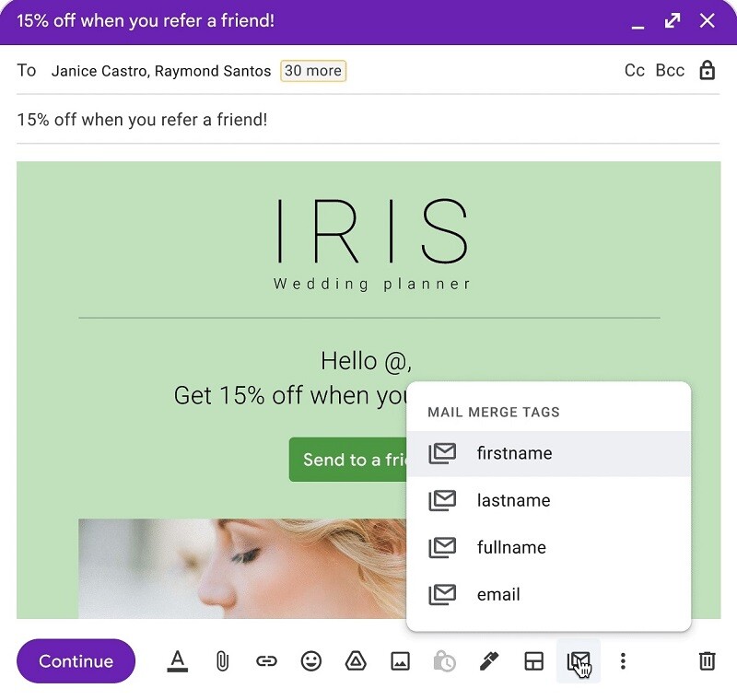Open more options three-dot menu

click(623, 660)
